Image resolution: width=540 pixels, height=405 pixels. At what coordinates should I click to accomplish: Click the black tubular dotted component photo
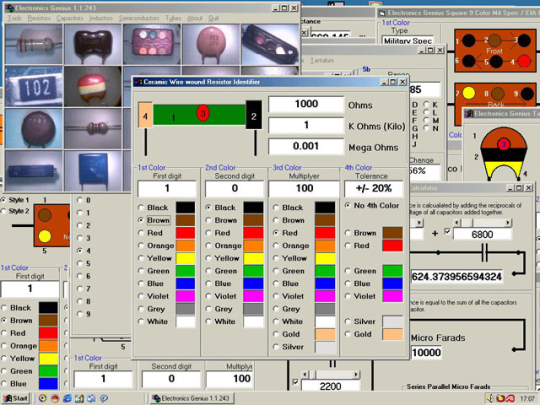click(x=270, y=44)
